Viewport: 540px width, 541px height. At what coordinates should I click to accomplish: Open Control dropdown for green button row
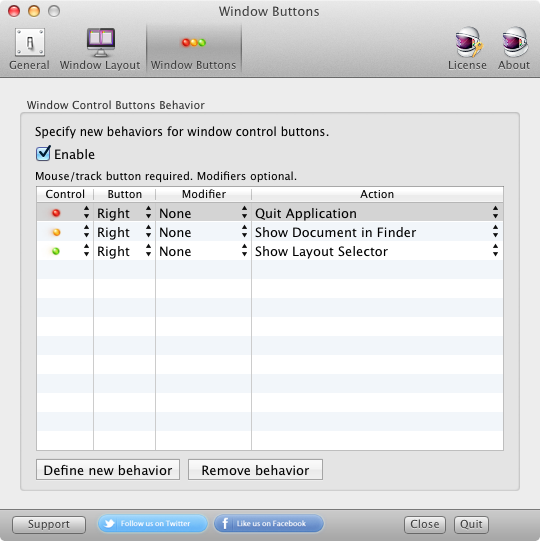pos(65,251)
